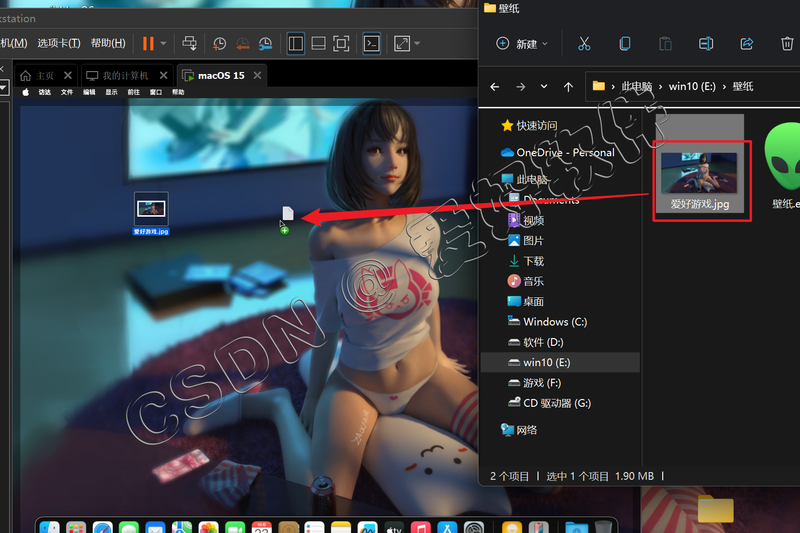Screen dimensions: 800x533
Task: Open the Apple menu in macOS guest
Action: [x=26, y=92]
